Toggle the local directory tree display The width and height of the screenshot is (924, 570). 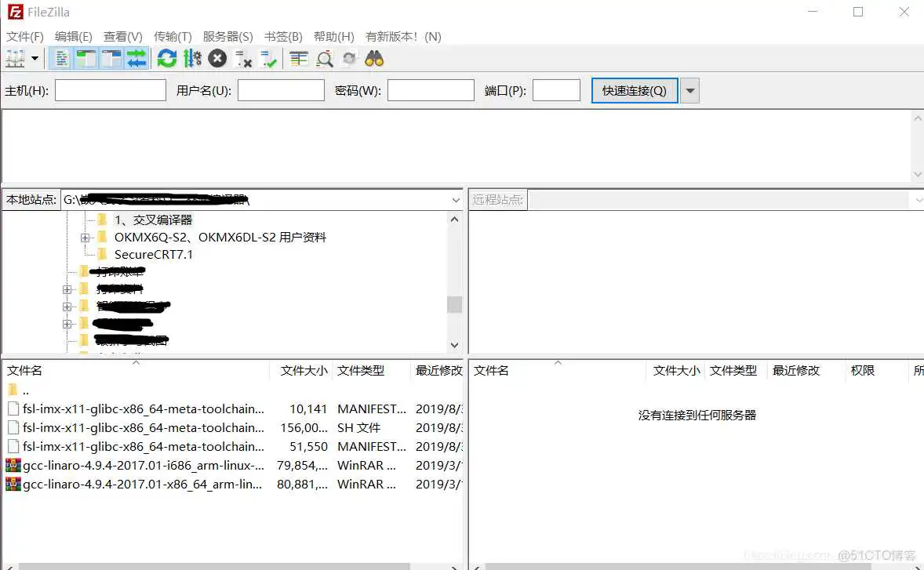point(87,58)
